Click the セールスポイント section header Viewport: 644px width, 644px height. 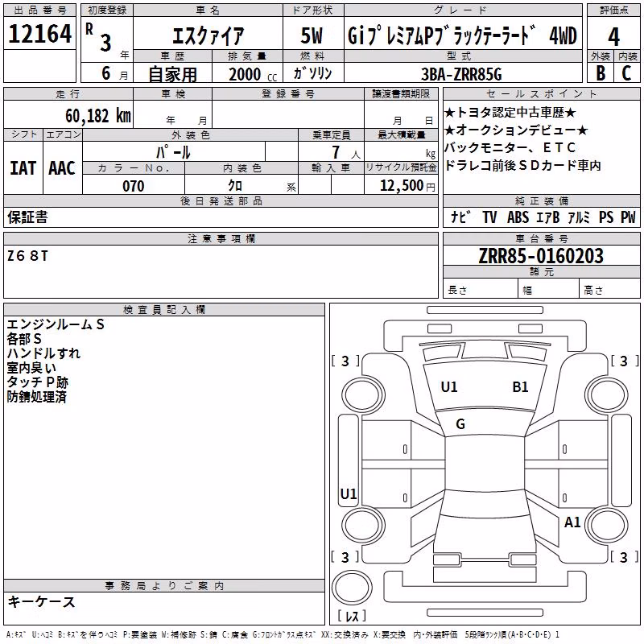coord(541,94)
